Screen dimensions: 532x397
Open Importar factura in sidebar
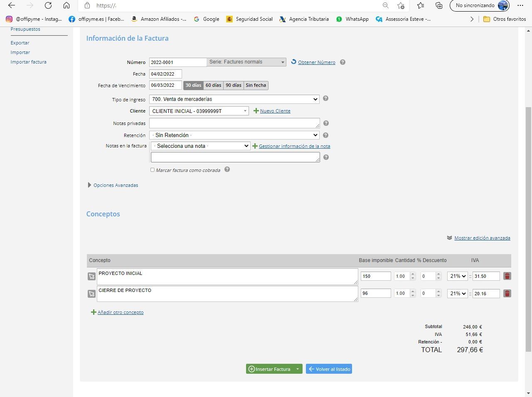point(28,62)
